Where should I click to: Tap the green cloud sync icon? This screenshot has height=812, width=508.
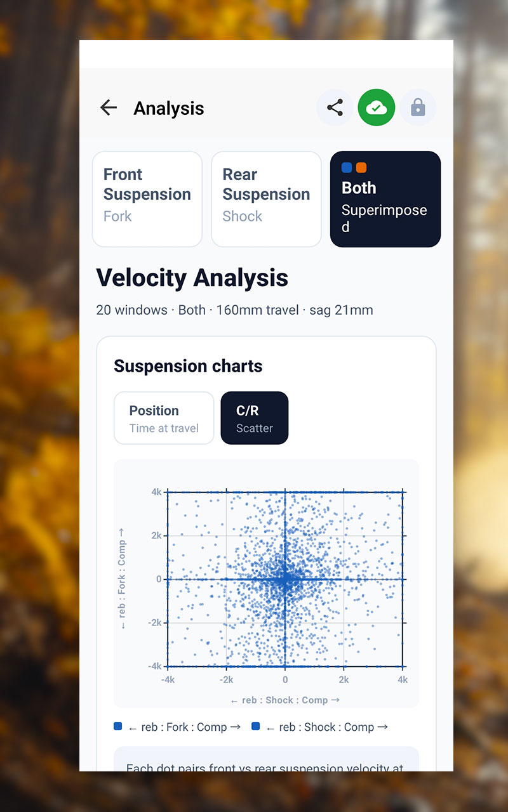377,107
